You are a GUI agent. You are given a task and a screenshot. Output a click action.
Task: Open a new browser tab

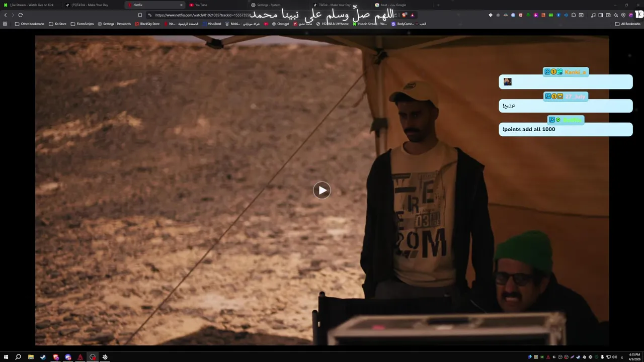(438, 5)
